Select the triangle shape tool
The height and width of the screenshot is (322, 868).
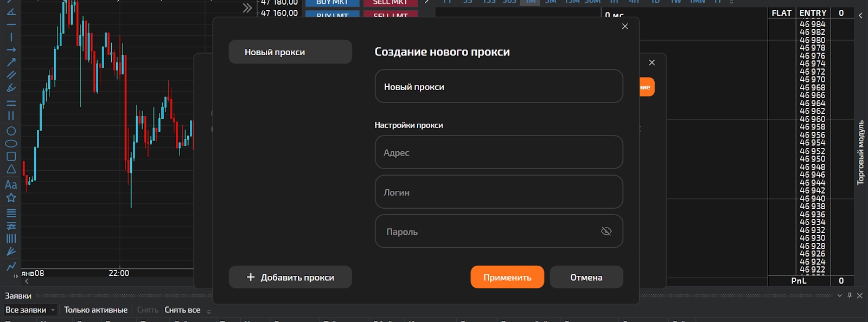point(11,169)
